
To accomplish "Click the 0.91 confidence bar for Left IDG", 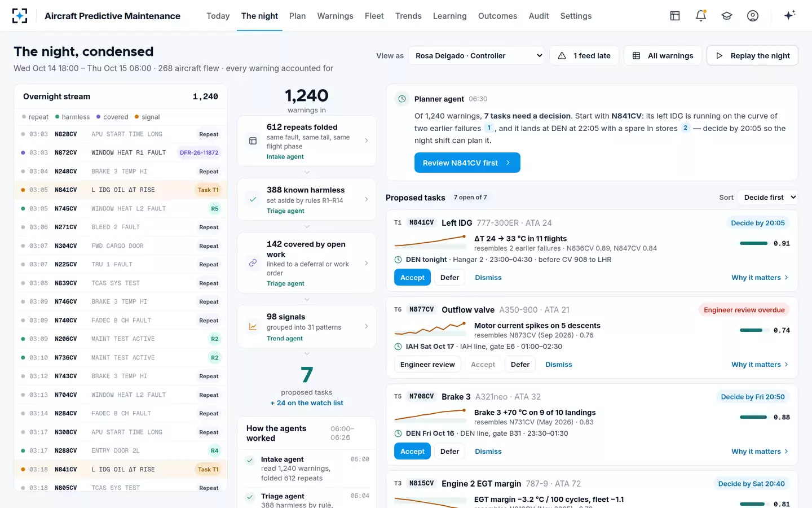I will tap(753, 243).
